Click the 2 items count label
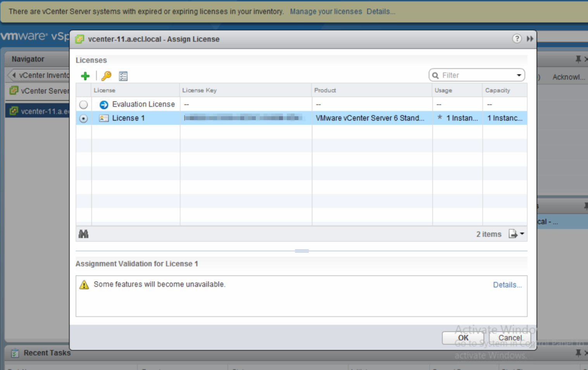The height and width of the screenshot is (370, 588). [489, 234]
